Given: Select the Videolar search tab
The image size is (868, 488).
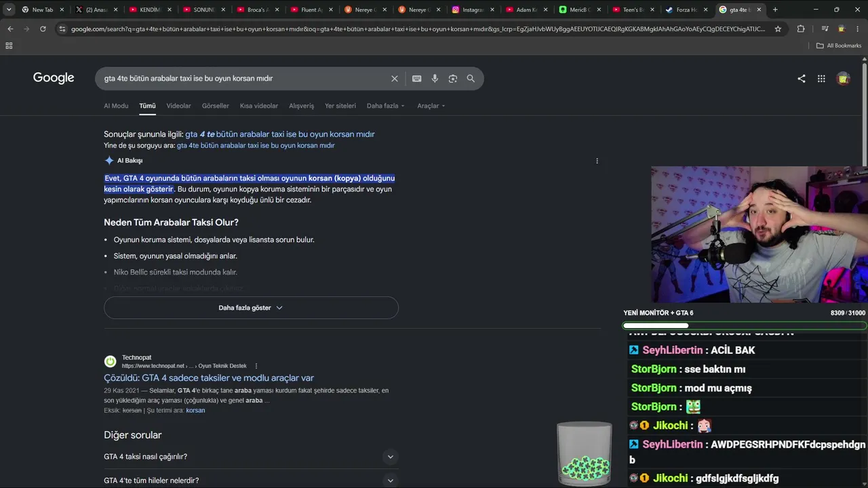Looking at the screenshot, I should click(179, 106).
